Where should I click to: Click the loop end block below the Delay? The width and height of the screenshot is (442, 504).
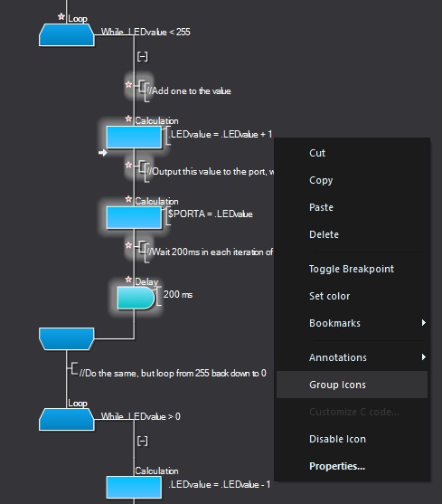click(67, 338)
